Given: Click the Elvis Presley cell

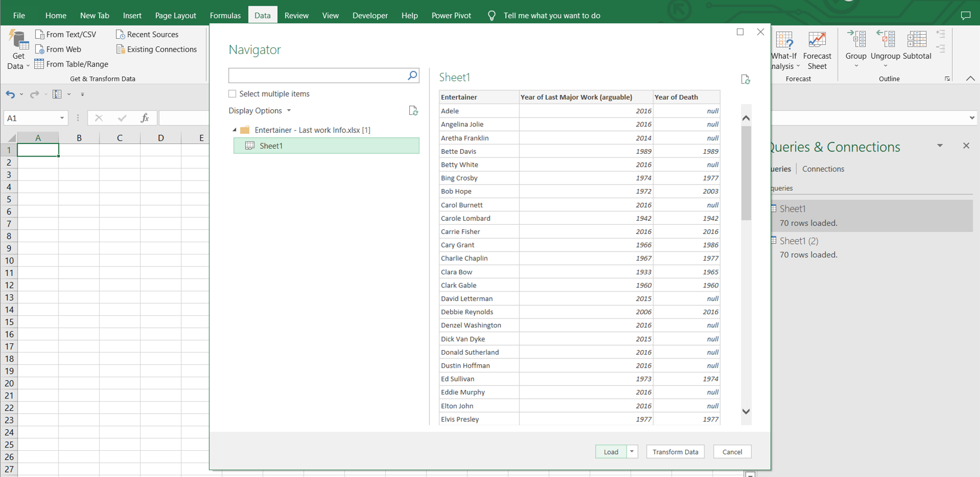Looking at the screenshot, I should (x=479, y=419).
